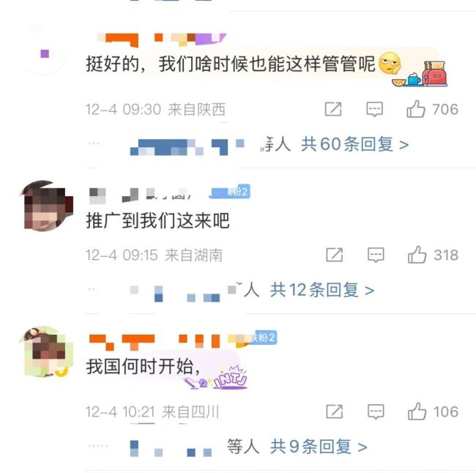Open avatar of the Sichuan commenter

coord(46,351)
